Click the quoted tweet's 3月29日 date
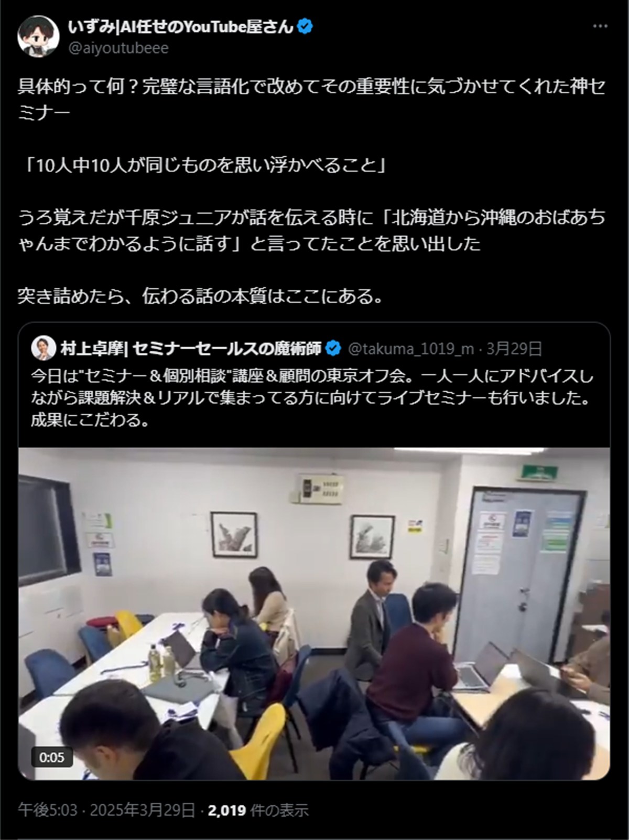Image resolution: width=629 pixels, height=840 pixels. point(514,349)
